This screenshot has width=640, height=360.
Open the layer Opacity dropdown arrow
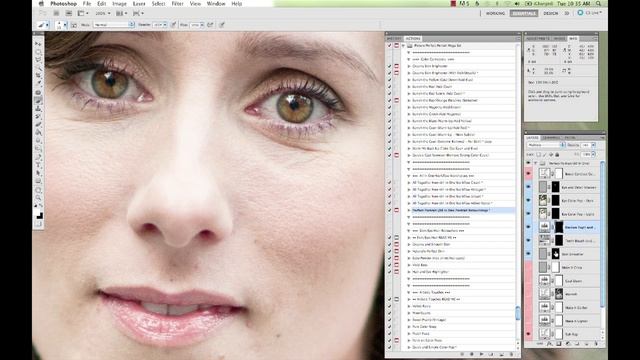point(593,145)
